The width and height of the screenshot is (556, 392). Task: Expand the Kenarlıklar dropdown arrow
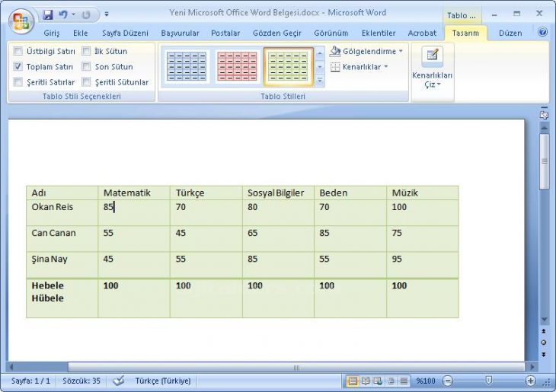coord(386,66)
